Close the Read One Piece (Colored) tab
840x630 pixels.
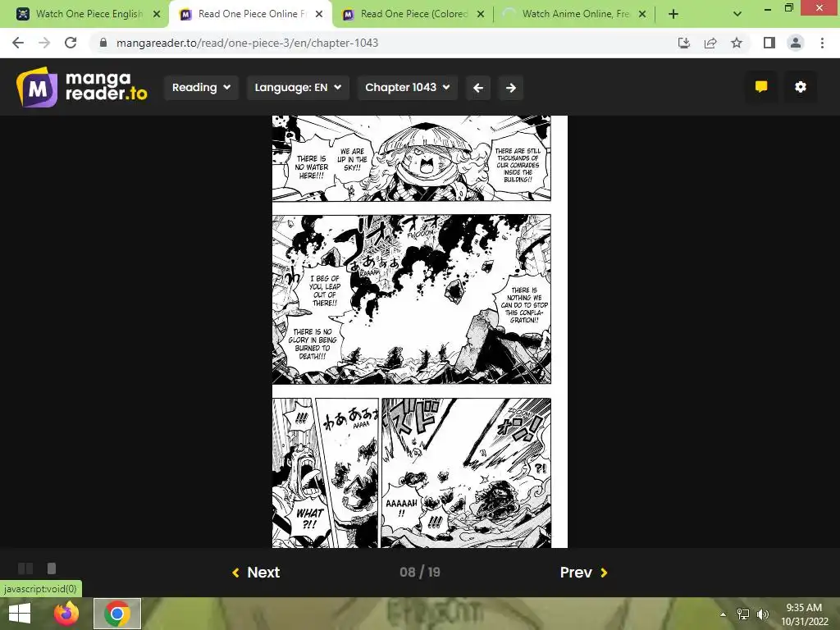pos(481,15)
